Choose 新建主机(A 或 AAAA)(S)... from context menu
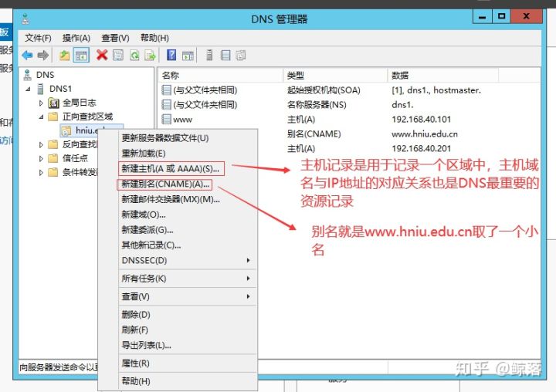This screenshot has width=556, height=392. (171, 169)
